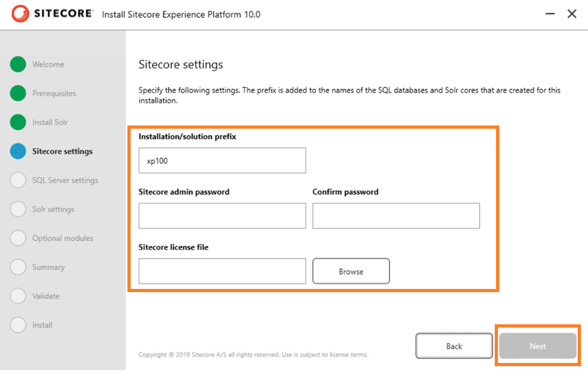This screenshot has height=370, width=588.
Task: Focus the Confirm password field
Action: [x=396, y=216]
